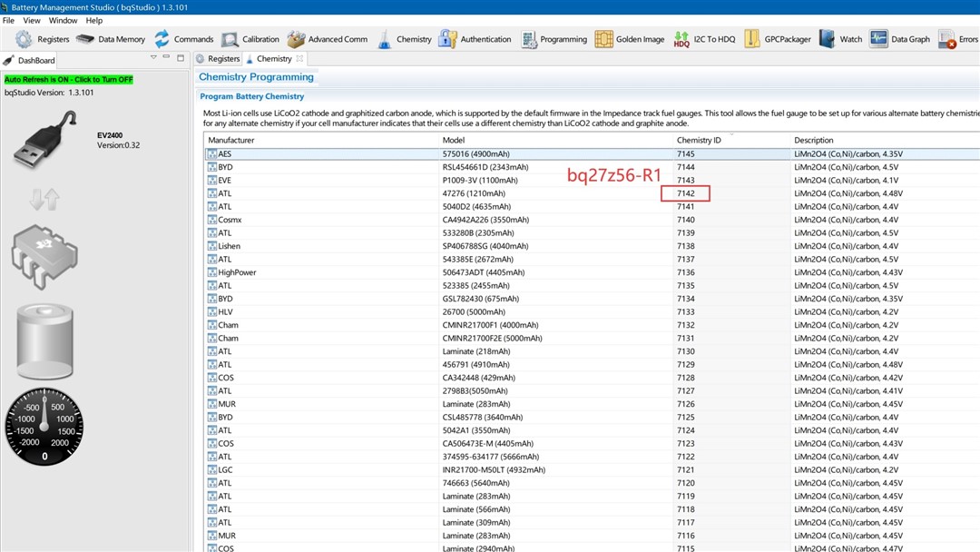Open the Help menu
The image size is (980, 552).
[94, 20]
